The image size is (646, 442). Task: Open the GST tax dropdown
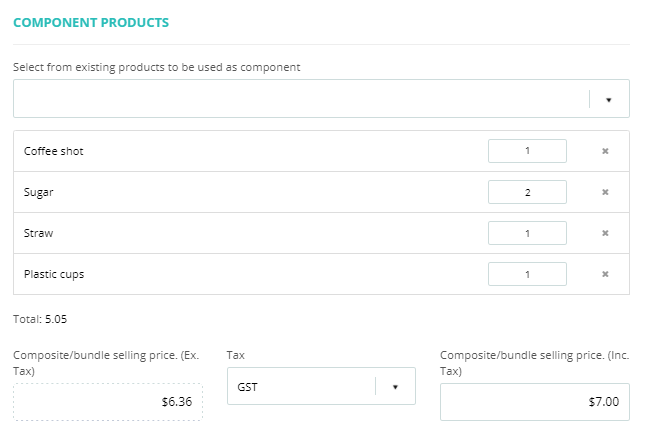[x=300, y=386]
